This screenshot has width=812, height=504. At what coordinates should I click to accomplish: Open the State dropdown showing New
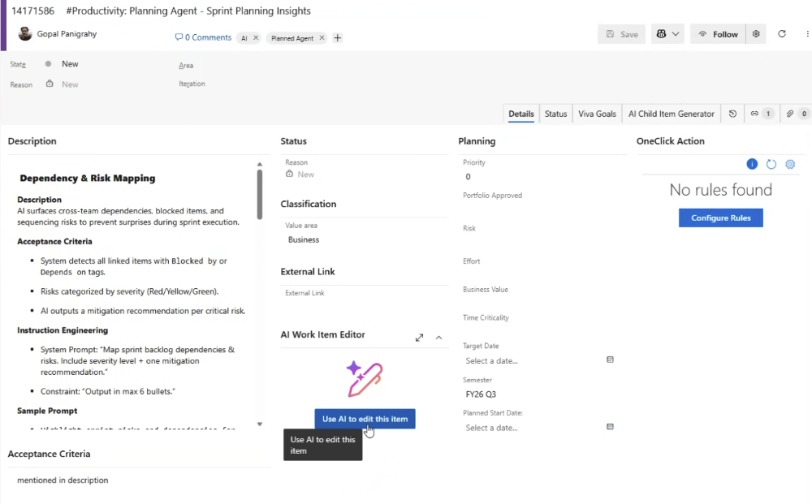pyautogui.click(x=70, y=63)
